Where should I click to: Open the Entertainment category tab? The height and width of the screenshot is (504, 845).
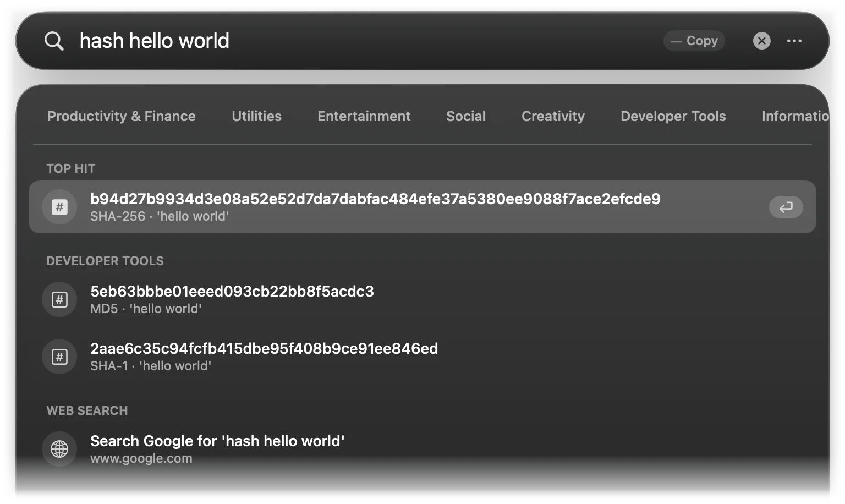364,116
